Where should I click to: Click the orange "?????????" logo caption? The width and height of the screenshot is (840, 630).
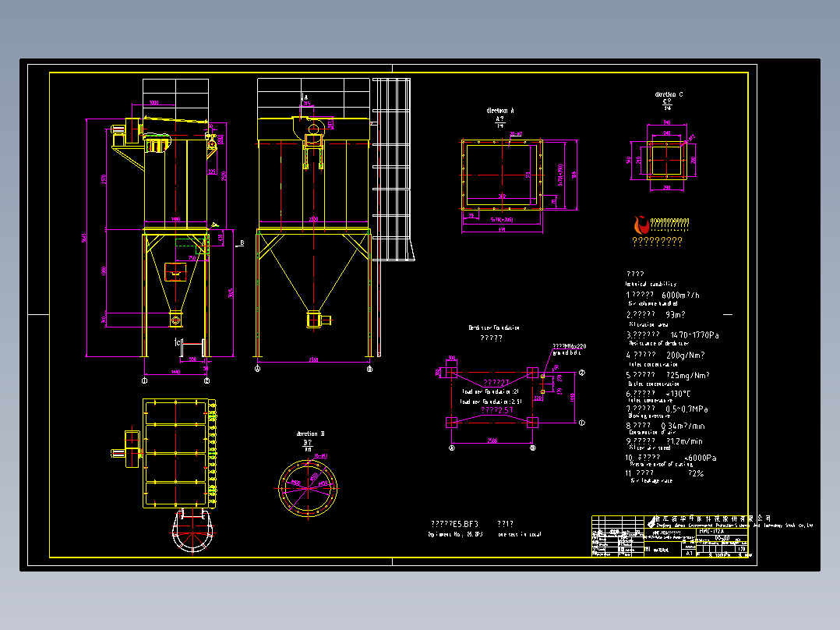click(658, 242)
